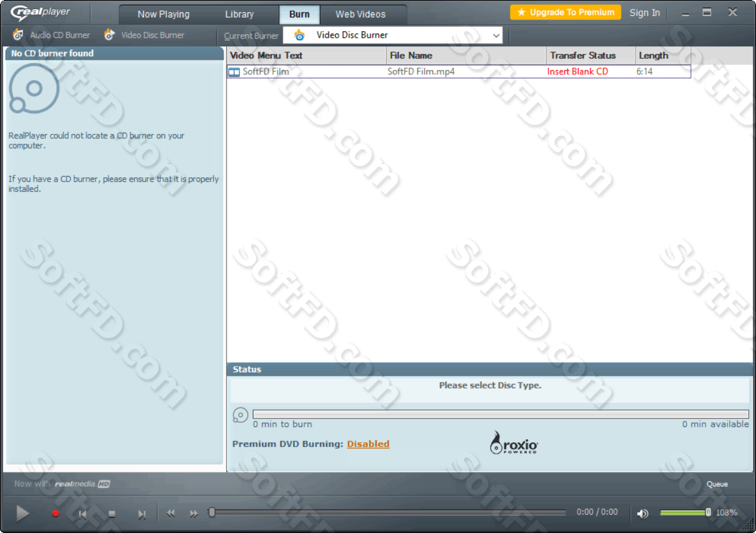The height and width of the screenshot is (533, 756).
Task: Click the Please select Disc Type message
Action: 490,386
